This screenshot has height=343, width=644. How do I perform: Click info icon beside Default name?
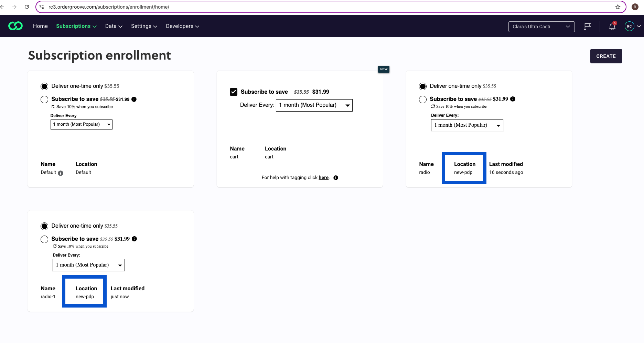pyautogui.click(x=61, y=173)
